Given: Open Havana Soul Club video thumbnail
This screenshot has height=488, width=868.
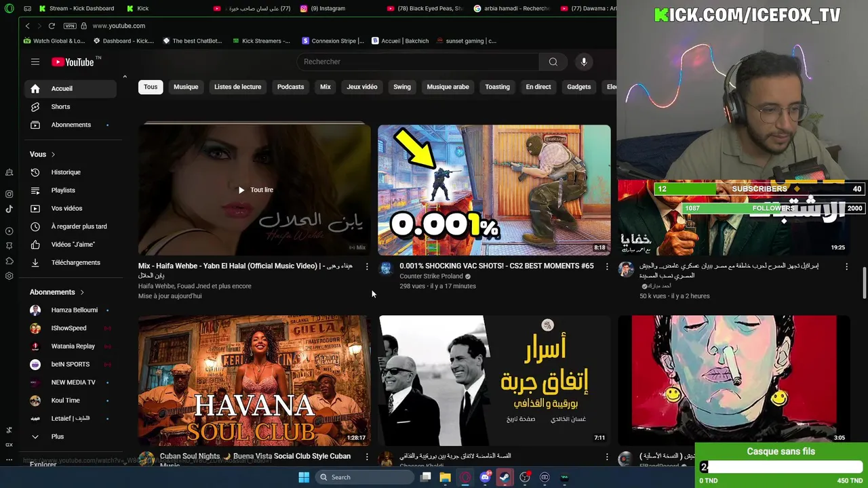Looking at the screenshot, I should [254, 380].
